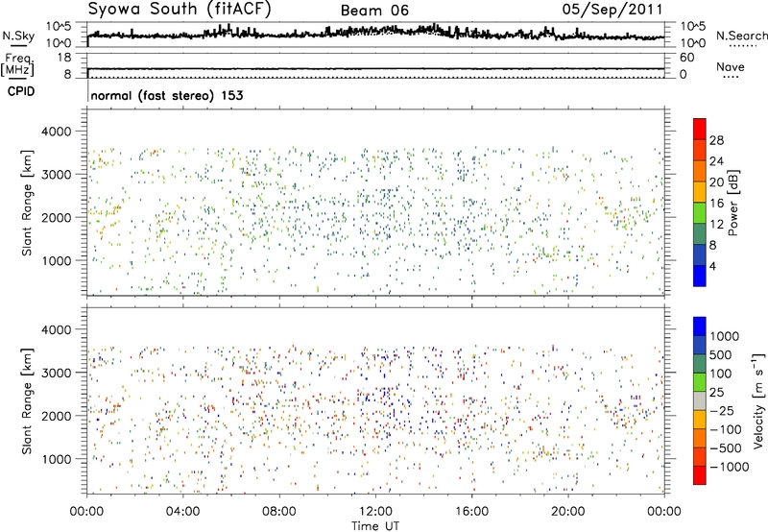Click "Slant Range [km]" label of velocity panel
Viewport: 768px width, 532px height.
click(x=27, y=400)
